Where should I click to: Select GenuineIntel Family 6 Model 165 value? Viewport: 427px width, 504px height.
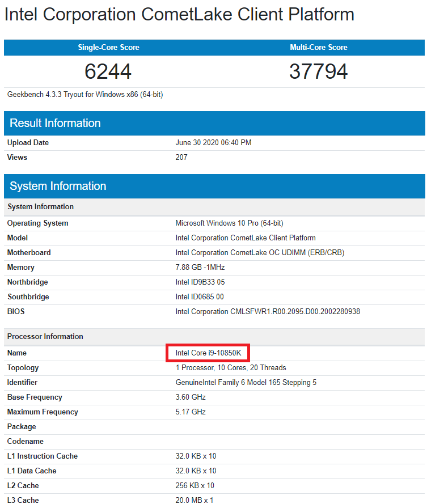246,383
